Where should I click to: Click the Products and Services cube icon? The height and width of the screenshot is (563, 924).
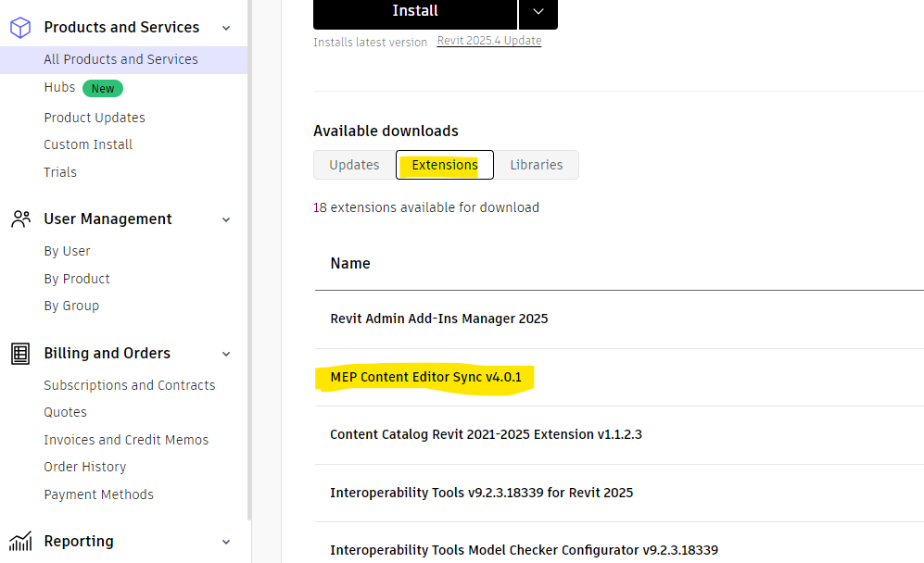pyautogui.click(x=20, y=27)
